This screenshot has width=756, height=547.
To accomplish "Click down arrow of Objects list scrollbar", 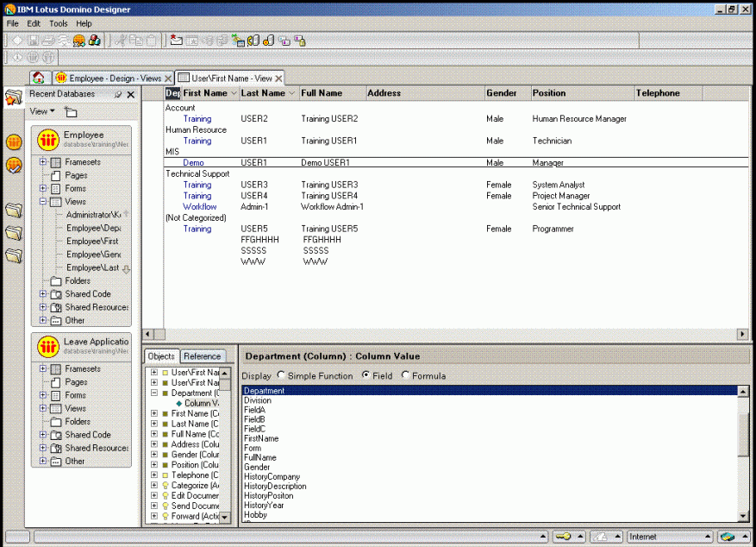I will [225, 517].
